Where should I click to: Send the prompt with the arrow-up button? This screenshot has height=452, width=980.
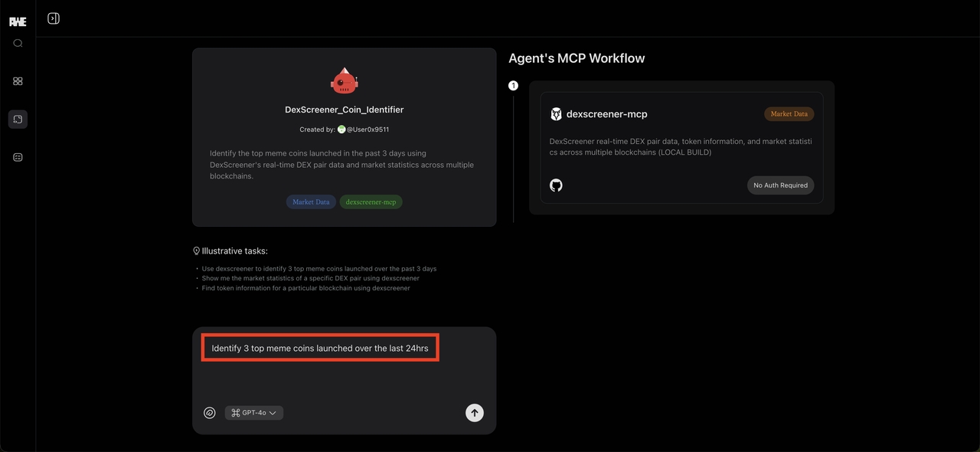click(475, 413)
